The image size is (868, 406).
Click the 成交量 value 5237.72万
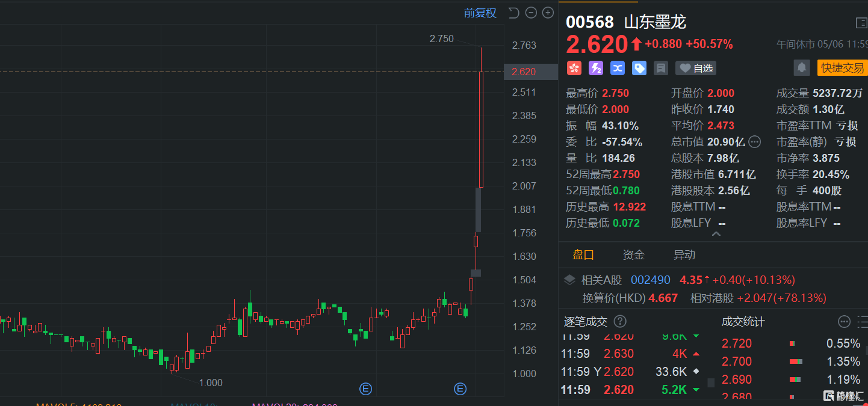click(837, 93)
